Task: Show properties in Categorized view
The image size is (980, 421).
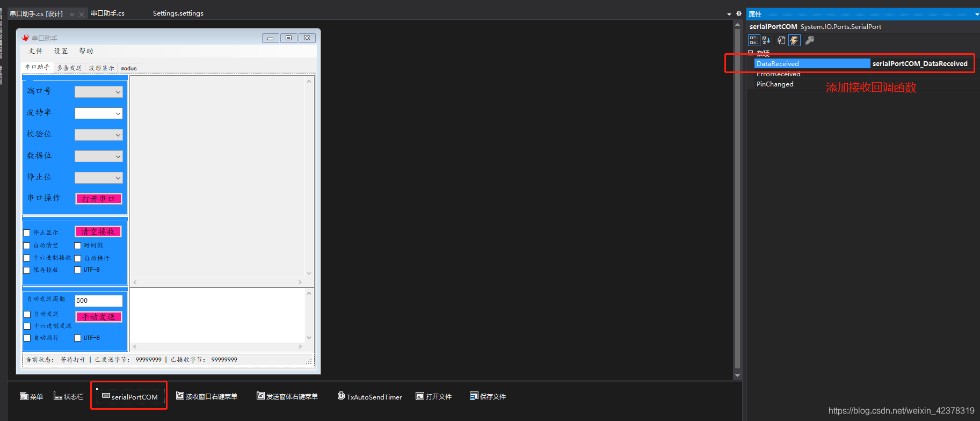Action: coord(754,40)
